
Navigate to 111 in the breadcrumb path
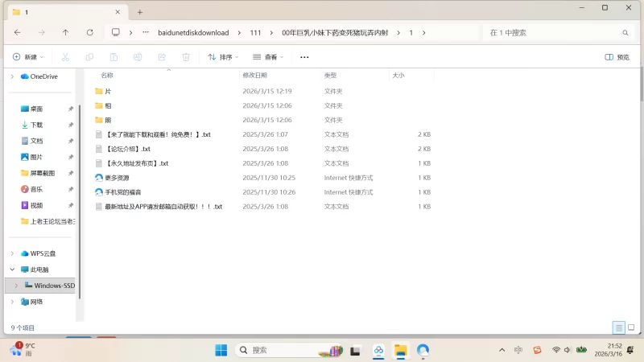255,33
